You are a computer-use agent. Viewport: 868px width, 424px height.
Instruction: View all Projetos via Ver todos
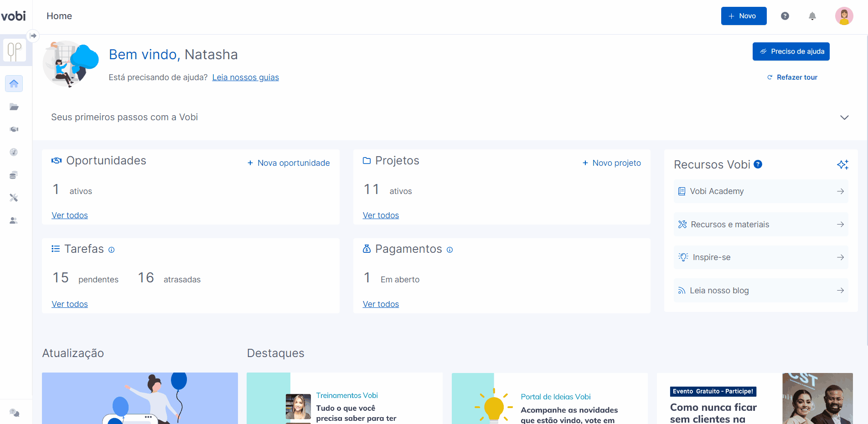(381, 215)
